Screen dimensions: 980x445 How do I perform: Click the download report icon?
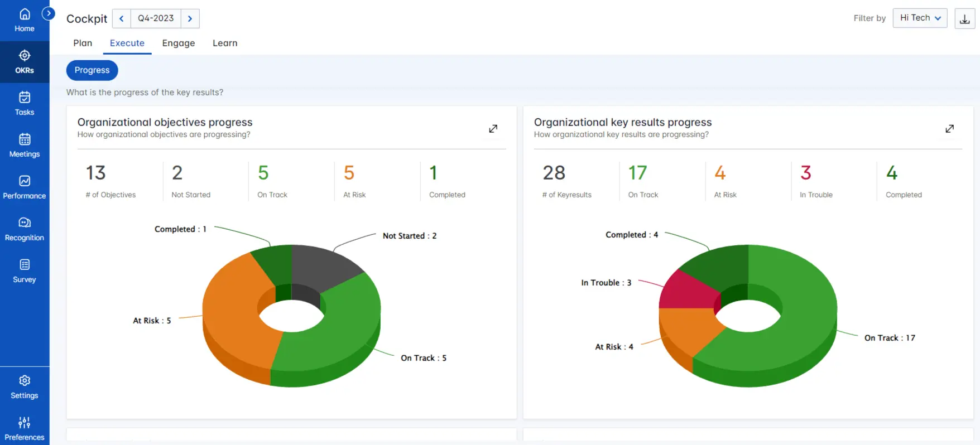coord(964,19)
